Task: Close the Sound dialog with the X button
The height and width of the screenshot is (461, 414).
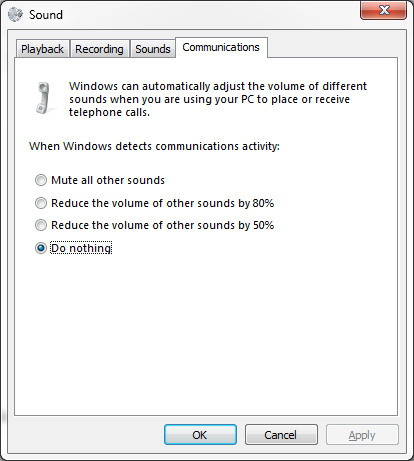Action: [x=384, y=10]
